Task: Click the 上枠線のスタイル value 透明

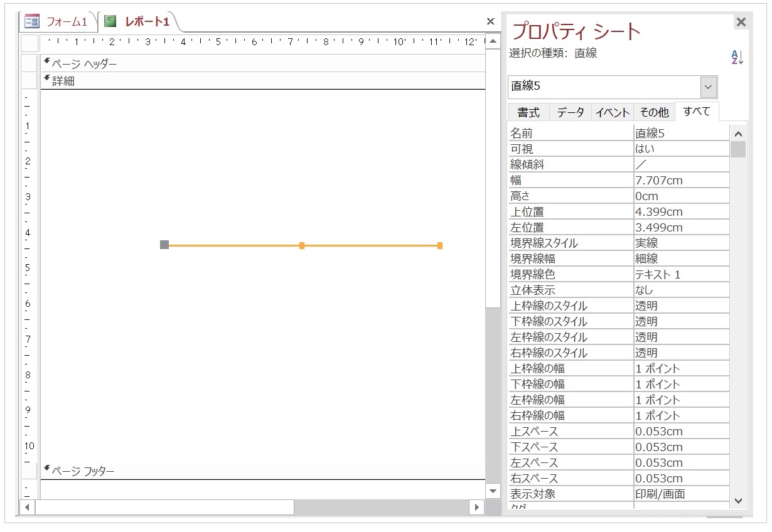Action: [x=682, y=306]
